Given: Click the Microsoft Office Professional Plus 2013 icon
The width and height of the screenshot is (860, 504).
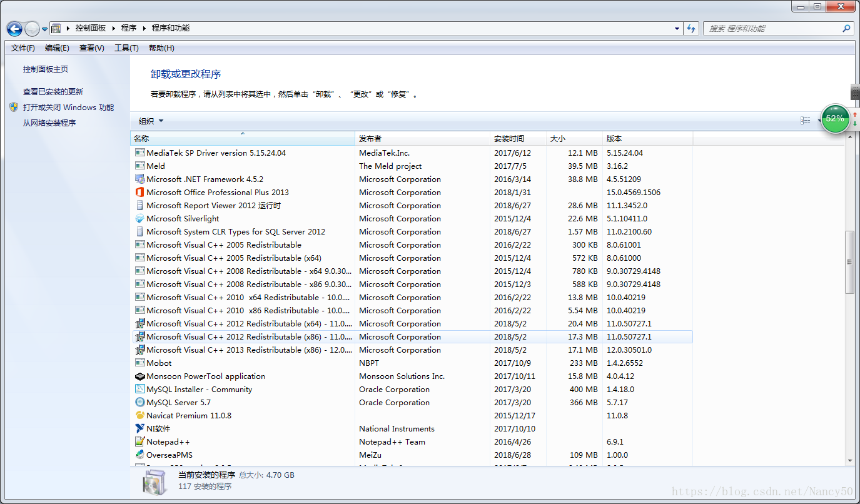Looking at the screenshot, I should tap(140, 192).
